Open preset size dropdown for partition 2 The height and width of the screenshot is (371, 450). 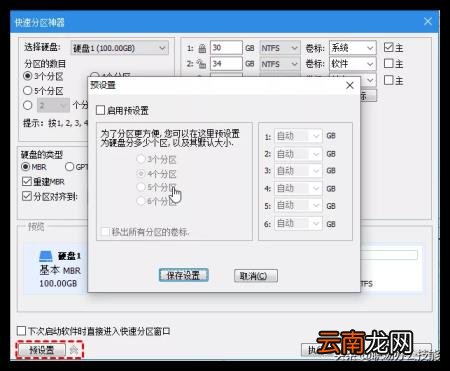(x=298, y=154)
